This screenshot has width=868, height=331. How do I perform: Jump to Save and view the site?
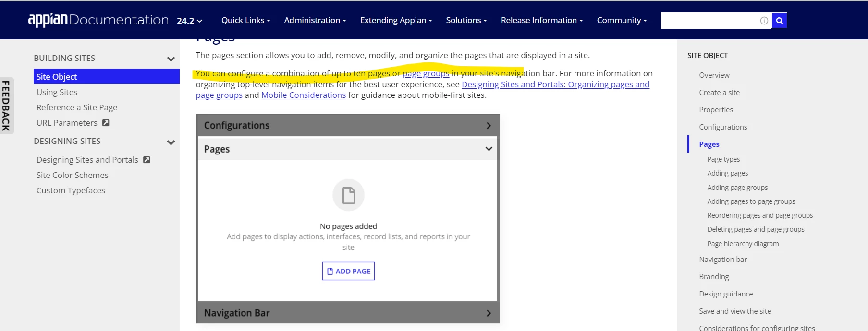tap(735, 311)
